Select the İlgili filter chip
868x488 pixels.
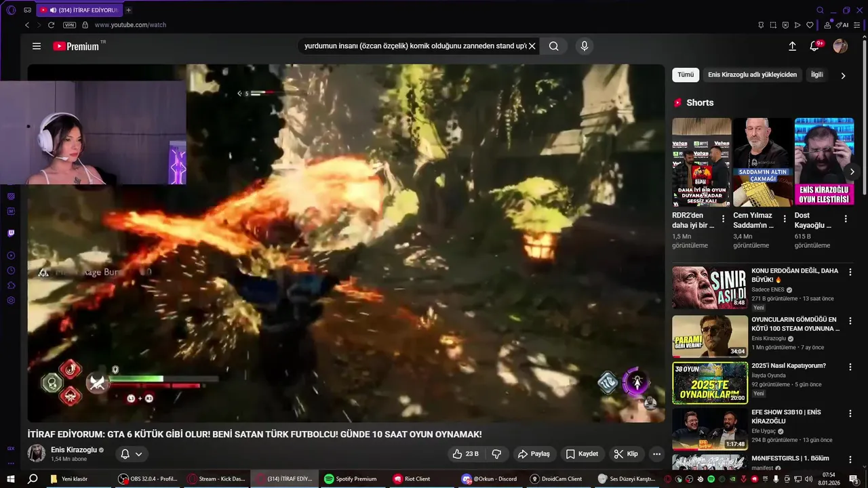click(817, 75)
